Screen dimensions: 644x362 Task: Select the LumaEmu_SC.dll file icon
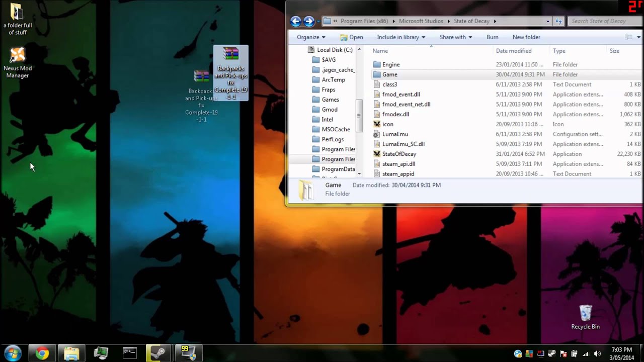coord(377,144)
